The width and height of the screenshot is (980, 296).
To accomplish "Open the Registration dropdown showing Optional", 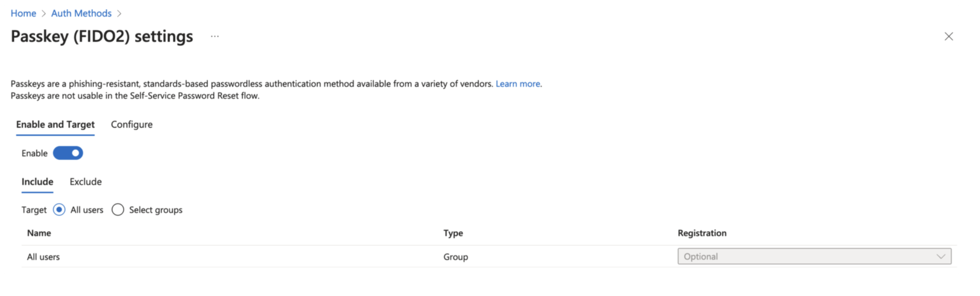I will click(814, 256).
